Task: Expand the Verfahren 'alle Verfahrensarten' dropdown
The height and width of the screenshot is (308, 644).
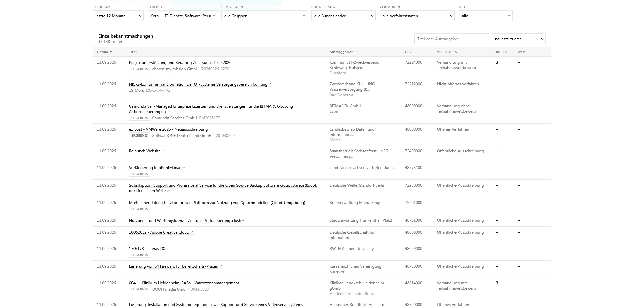Action: coord(417,16)
